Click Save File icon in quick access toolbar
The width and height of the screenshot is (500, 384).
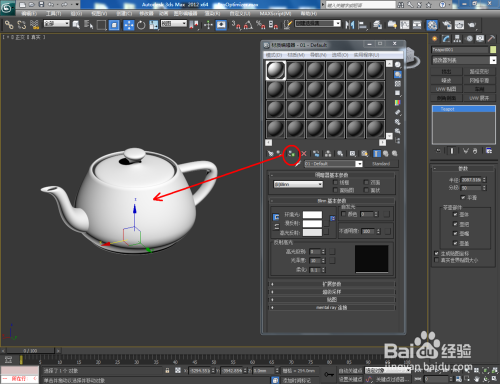pyautogui.click(x=41, y=4)
